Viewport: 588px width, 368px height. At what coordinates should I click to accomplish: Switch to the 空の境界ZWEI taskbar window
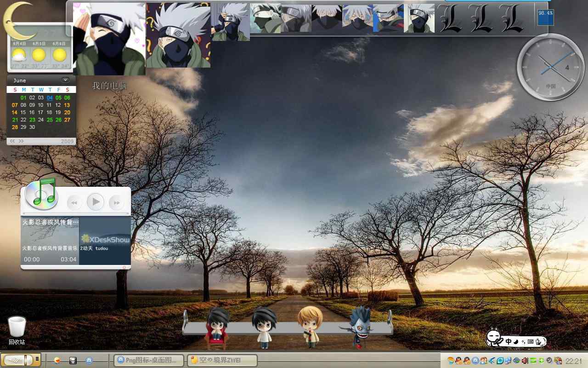(222, 360)
